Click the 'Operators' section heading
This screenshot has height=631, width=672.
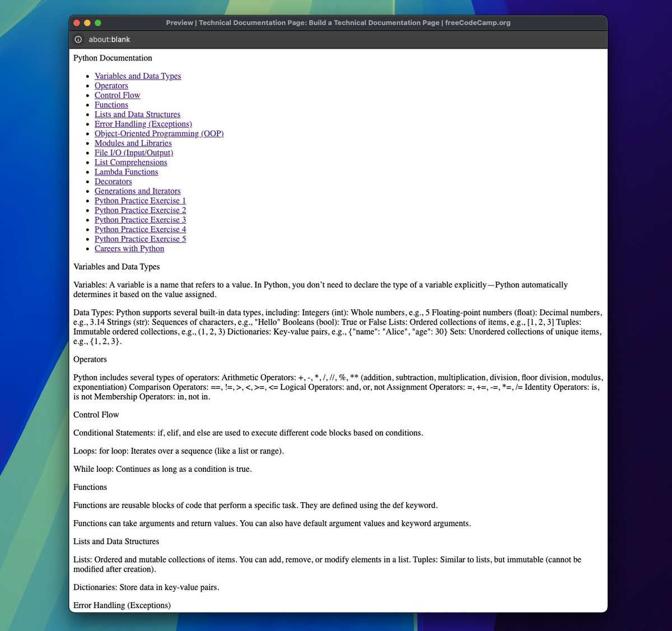90,359
